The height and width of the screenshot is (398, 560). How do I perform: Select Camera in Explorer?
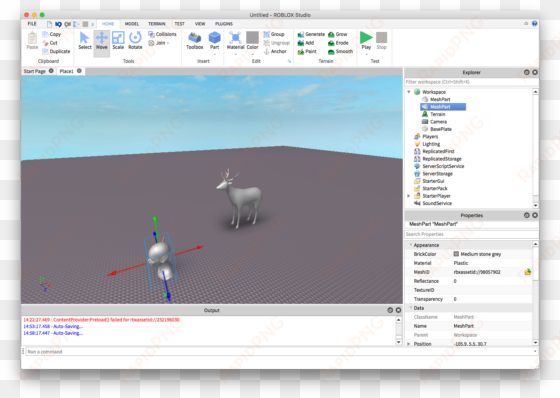pos(434,122)
